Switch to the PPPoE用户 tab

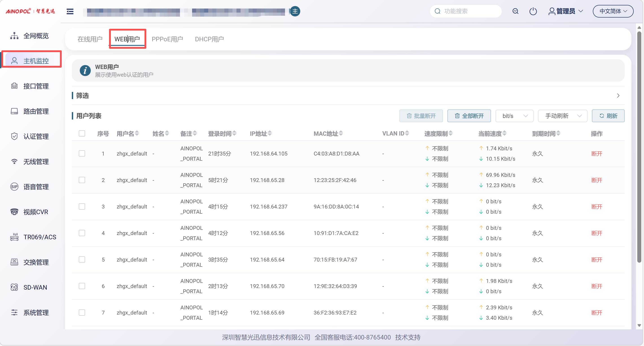[167, 39]
